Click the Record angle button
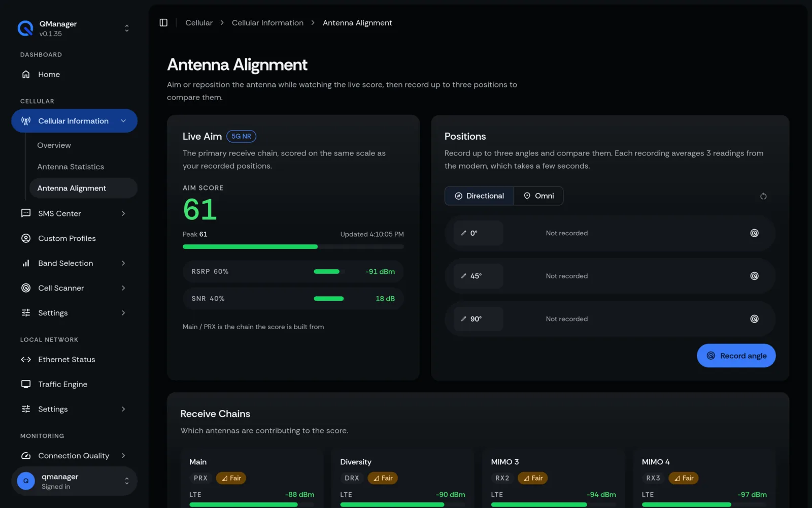The image size is (812, 508). 736,356
